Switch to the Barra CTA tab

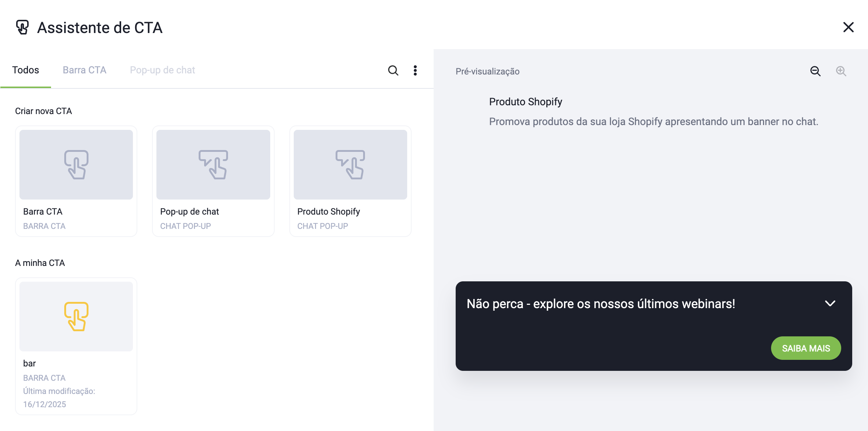pyautogui.click(x=84, y=70)
